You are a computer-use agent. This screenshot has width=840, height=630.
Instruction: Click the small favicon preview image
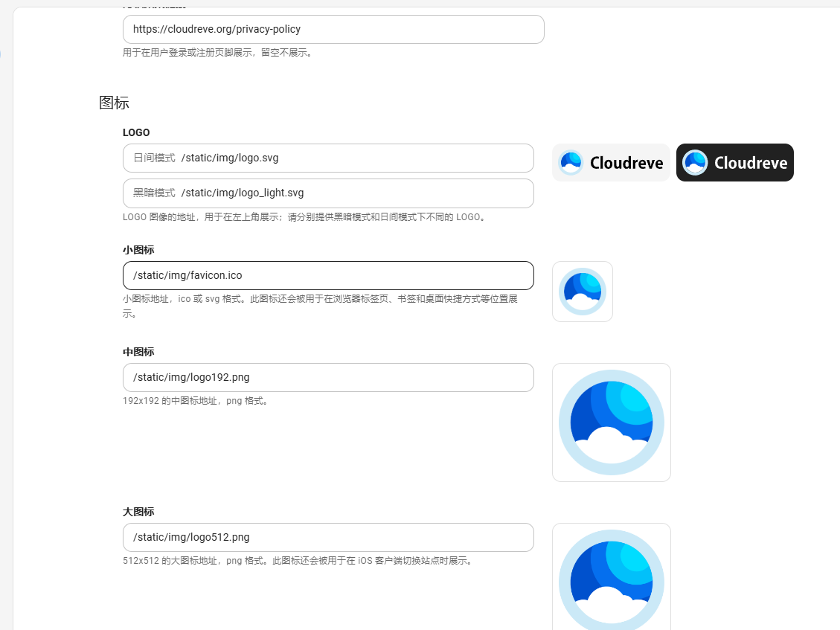583,292
